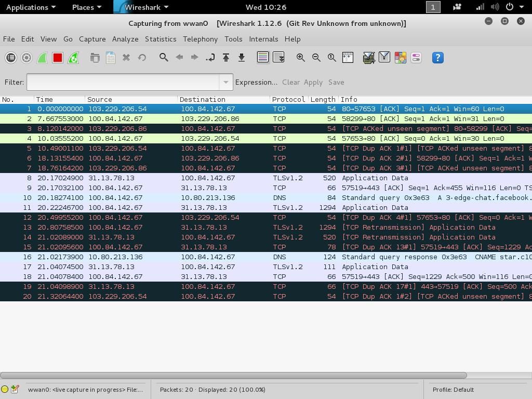Open the Coloring Rules icon
This screenshot has height=399, width=532.
pos(400,57)
